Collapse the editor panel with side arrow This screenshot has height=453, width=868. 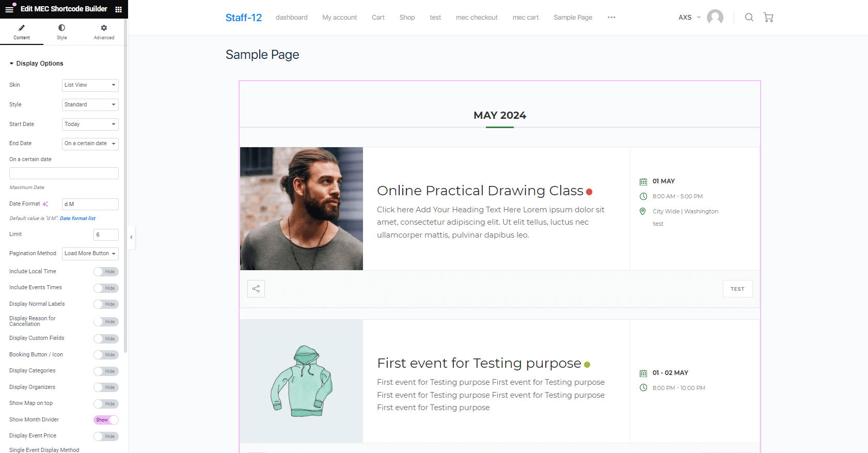tap(132, 237)
